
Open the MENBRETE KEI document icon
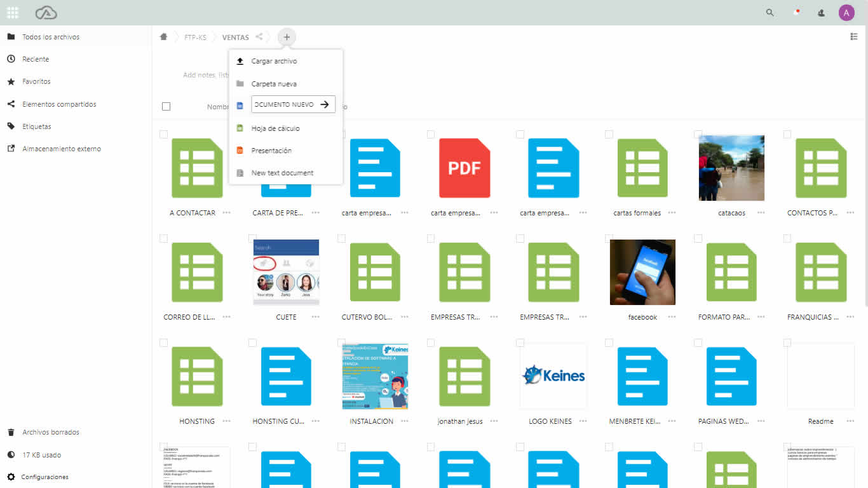[x=642, y=376]
